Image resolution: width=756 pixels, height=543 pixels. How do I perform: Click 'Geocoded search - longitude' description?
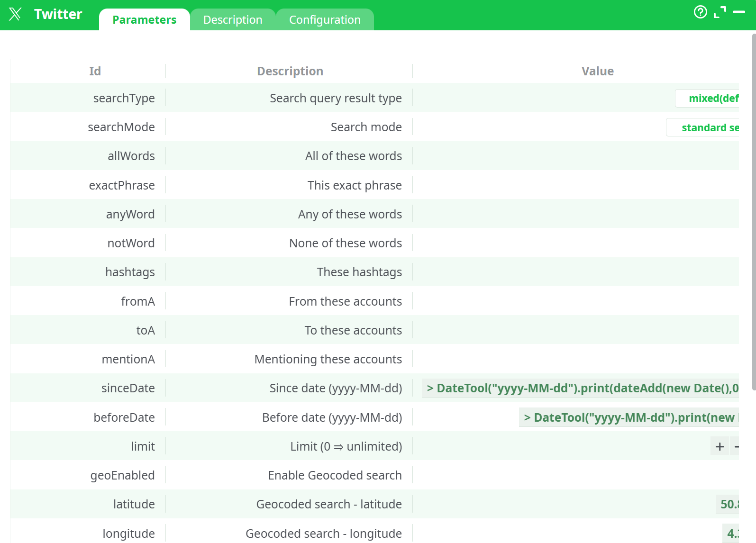324,534
